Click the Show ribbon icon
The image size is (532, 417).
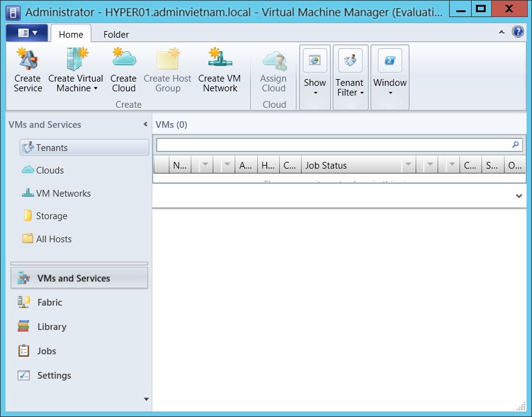tap(315, 60)
